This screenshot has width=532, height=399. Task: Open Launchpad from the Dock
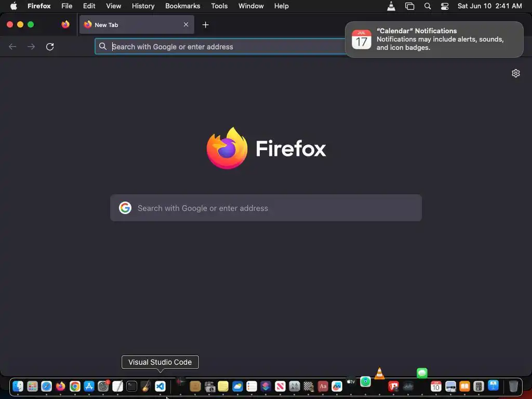click(32, 386)
